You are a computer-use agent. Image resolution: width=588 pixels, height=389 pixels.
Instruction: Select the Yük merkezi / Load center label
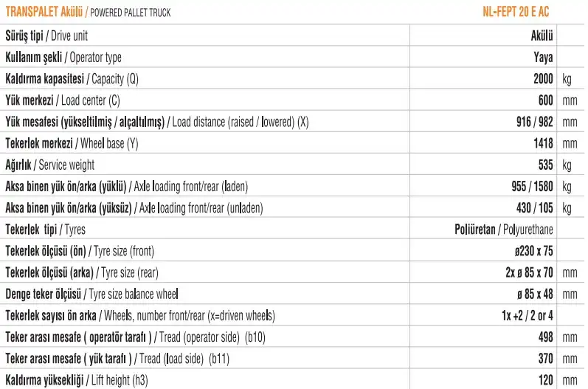point(63,100)
